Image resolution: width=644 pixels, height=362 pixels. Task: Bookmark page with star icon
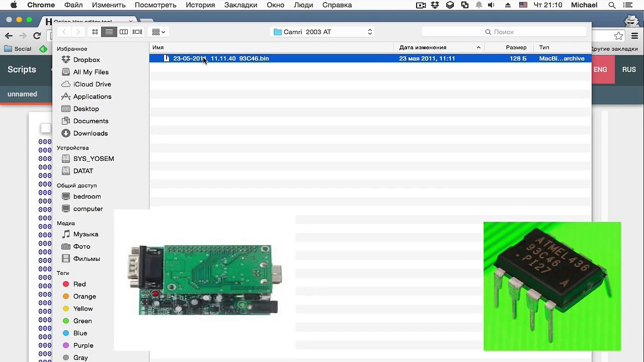tap(618, 36)
